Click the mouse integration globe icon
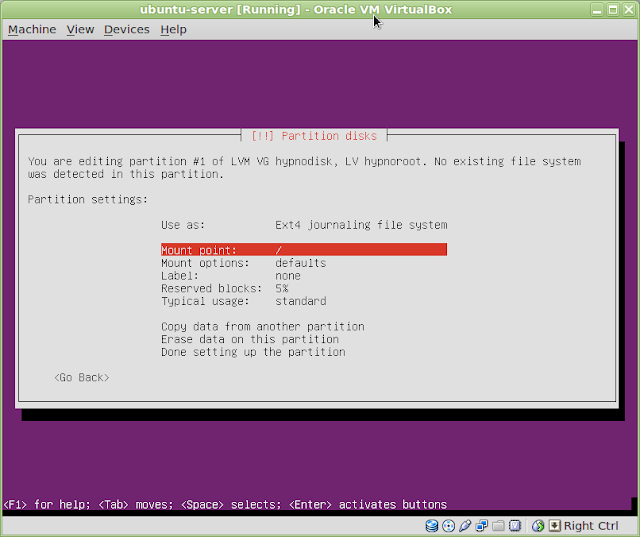This screenshot has height=537, width=640. 538,526
